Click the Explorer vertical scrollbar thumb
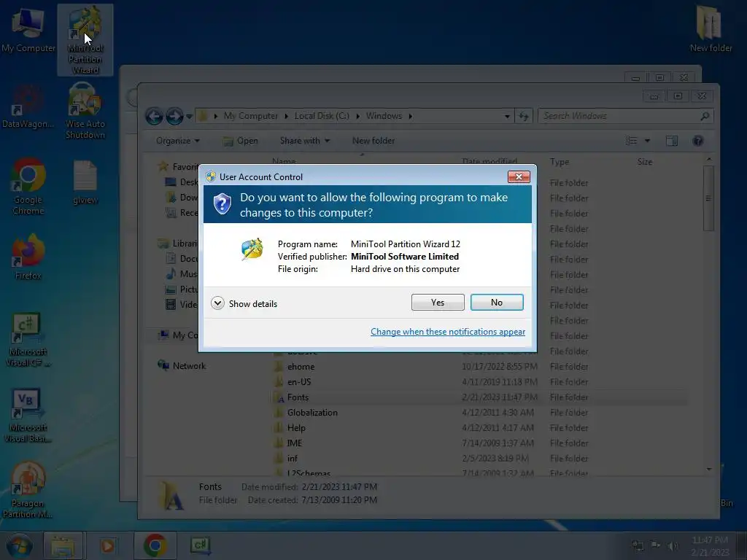 coord(708,198)
